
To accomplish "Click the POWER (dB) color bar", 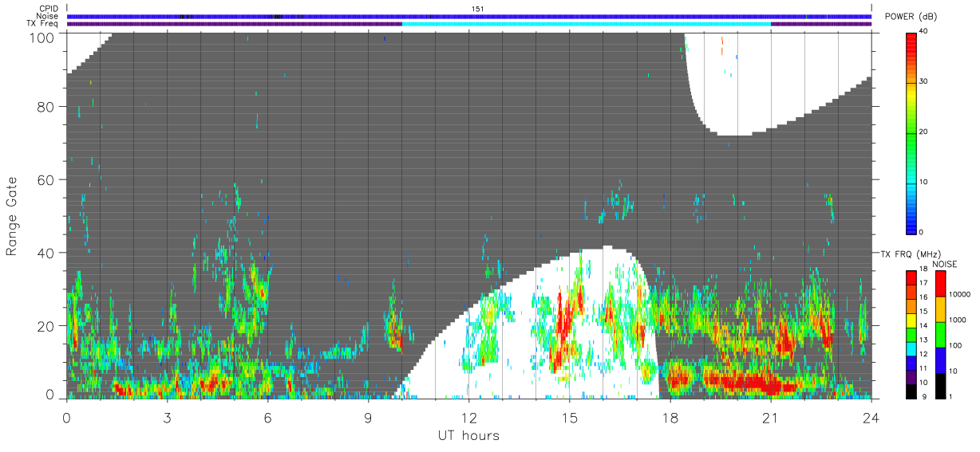I will [x=911, y=132].
